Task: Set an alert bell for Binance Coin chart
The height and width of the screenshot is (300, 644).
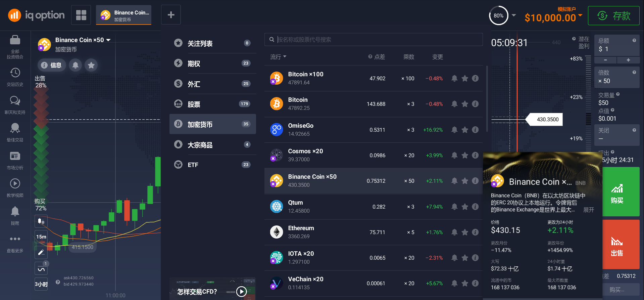Action: click(x=76, y=65)
